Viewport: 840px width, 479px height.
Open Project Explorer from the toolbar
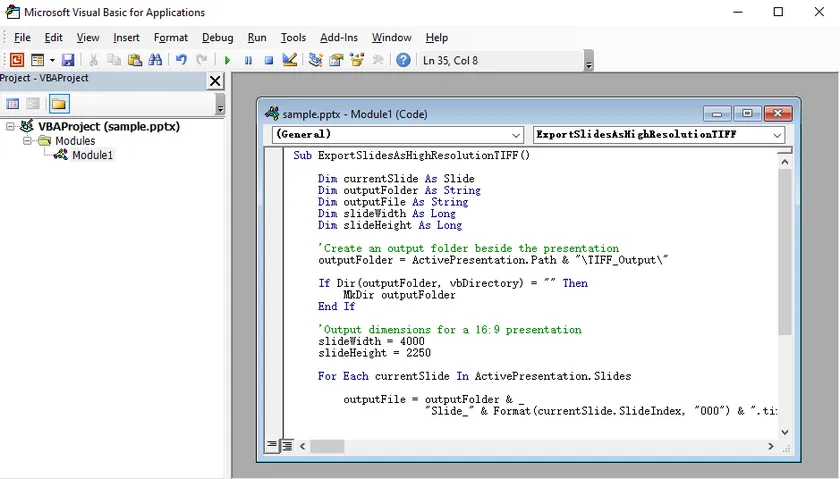point(316,60)
